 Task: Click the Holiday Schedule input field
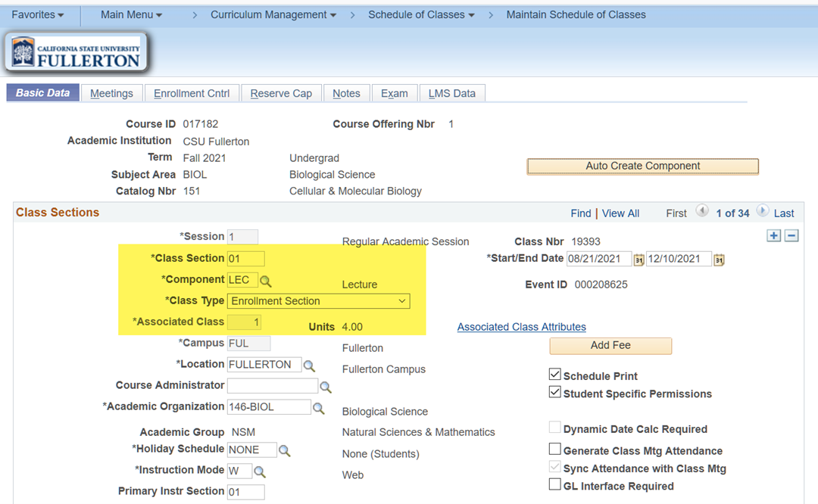pos(252,450)
